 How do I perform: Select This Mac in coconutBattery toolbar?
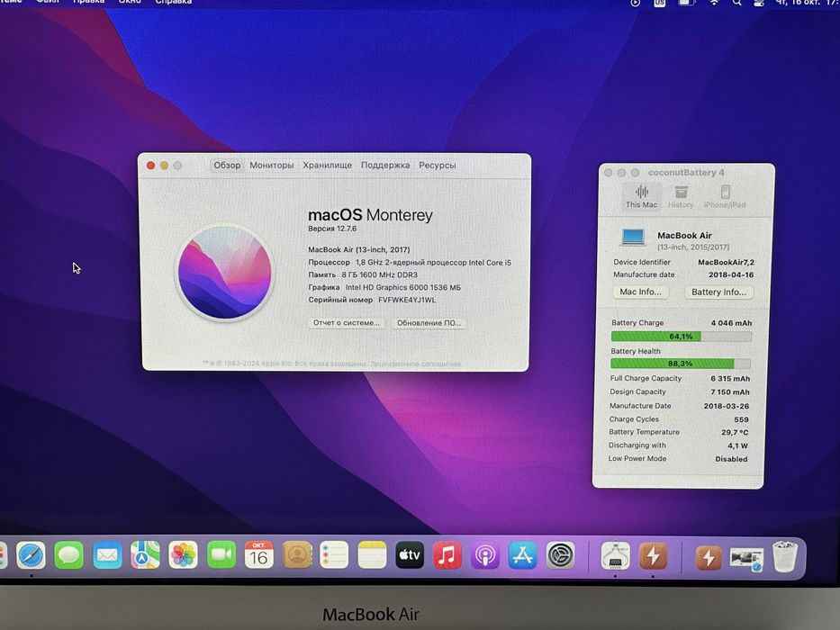tap(641, 196)
